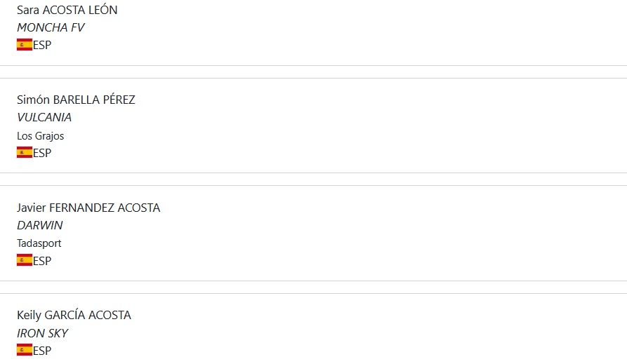This screenshot has width=627, height=364.
Task: Click the Spain flag below Los Grajos
Action: click(25, 153)
